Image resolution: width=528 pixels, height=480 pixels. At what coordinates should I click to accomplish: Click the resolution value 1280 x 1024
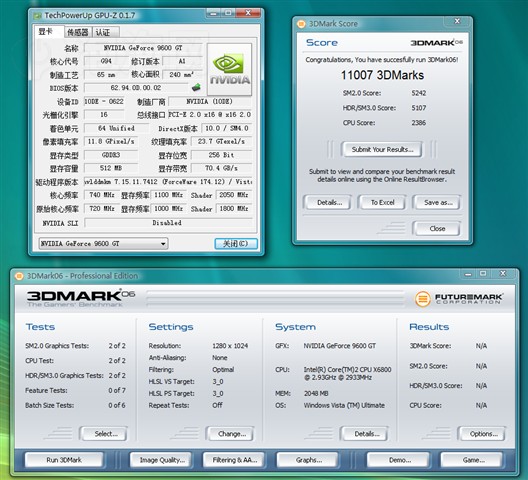[230, 346]
